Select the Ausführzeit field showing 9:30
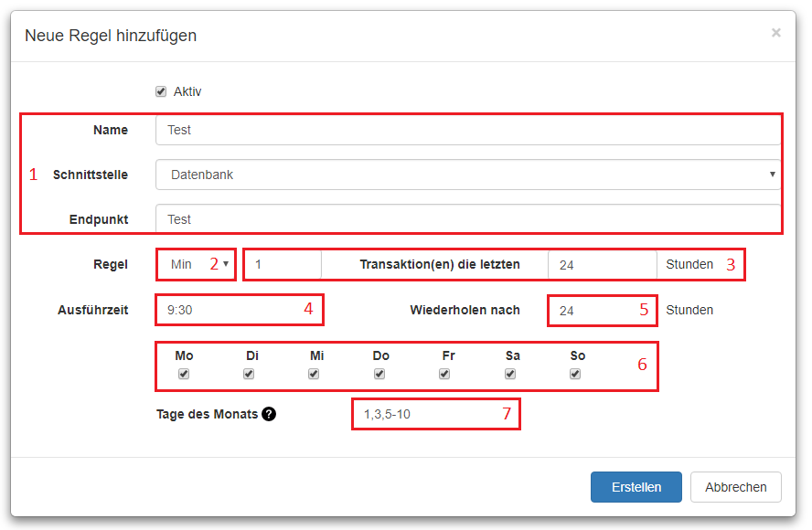 coord(240,310)
